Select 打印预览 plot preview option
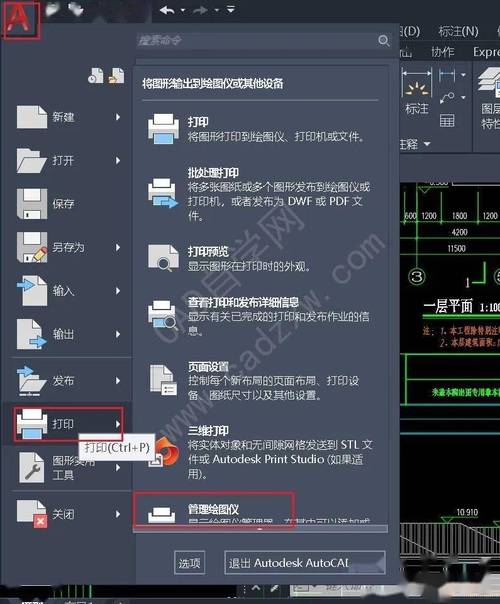 tap(260, 258)
